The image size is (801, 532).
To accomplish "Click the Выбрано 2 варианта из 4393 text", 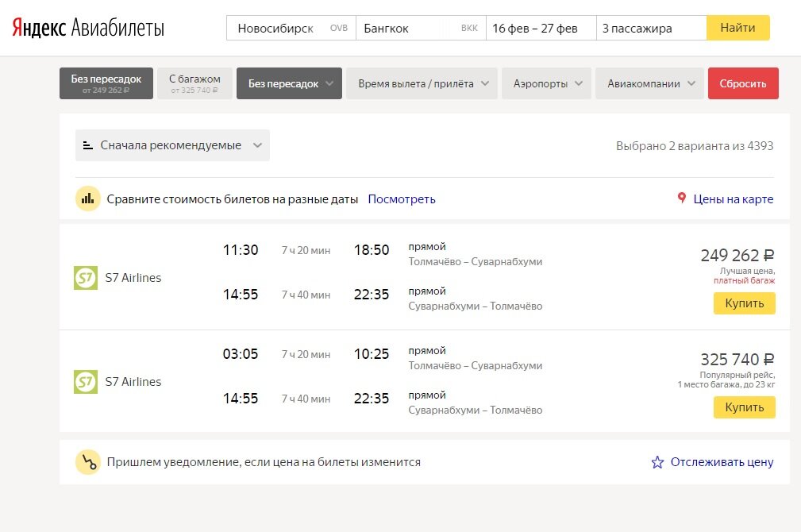I will point(695,145).
